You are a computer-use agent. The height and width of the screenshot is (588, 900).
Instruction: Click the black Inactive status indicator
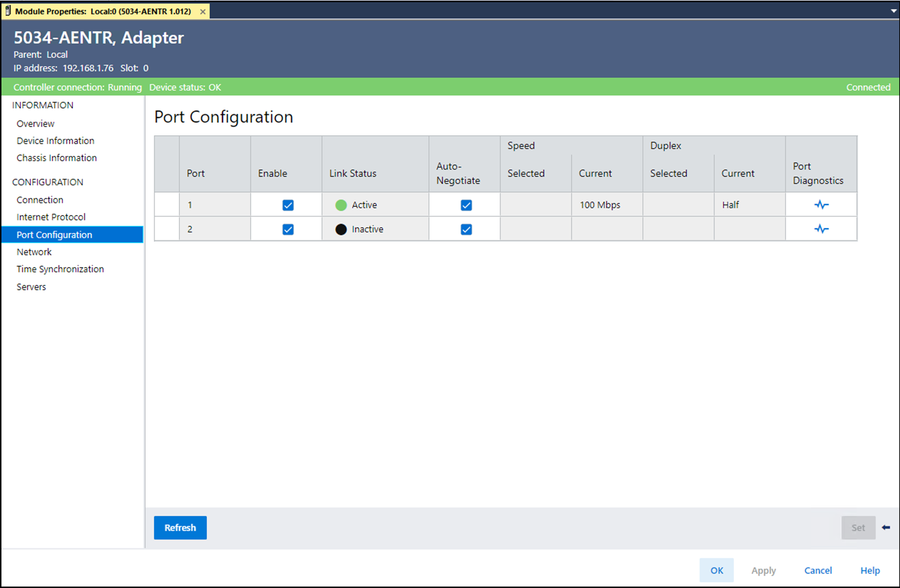pyautogui.click(x=341, y=229)
